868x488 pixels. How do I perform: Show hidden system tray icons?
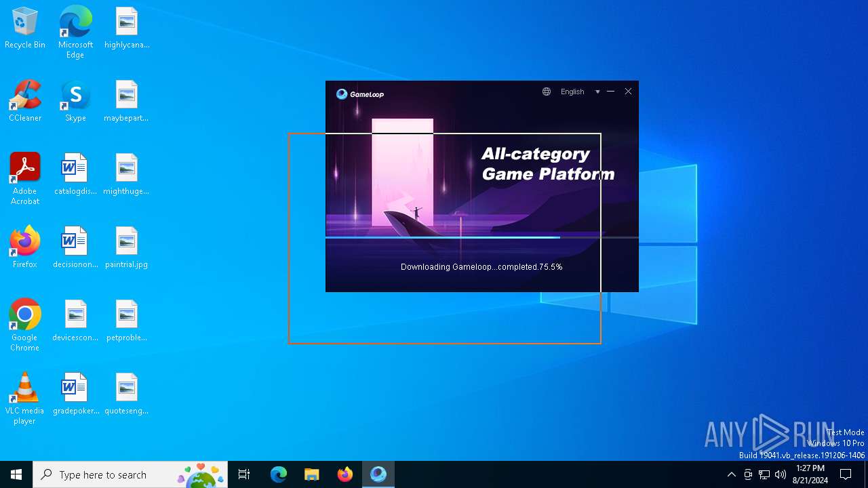point(731,474)
